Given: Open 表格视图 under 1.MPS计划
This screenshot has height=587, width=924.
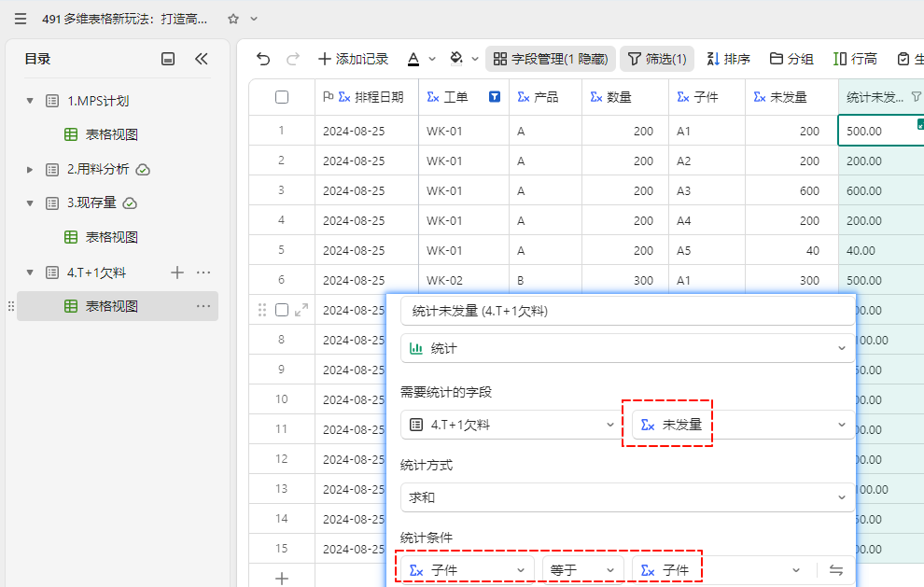Looking at the screenshot, I should click(x=111, y=134).
